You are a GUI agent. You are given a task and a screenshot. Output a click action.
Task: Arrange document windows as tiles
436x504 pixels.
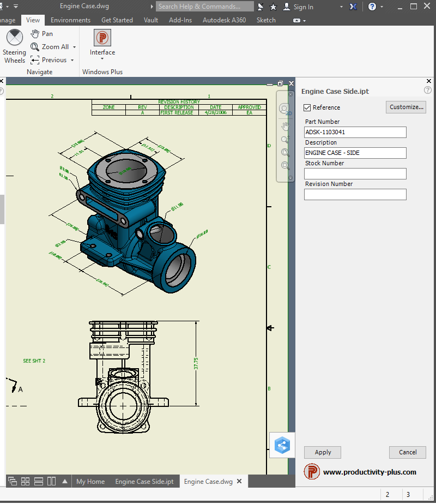(25, 482)
